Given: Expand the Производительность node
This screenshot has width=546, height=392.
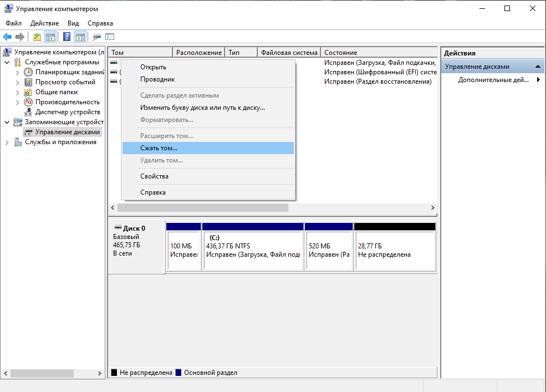Looking at the screenshot, I should pos(17,103).
